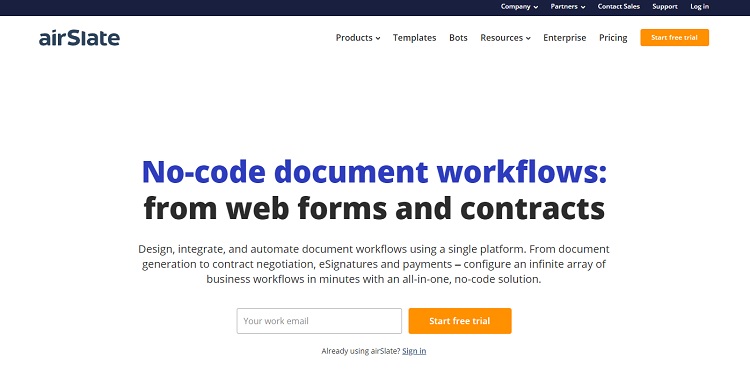The width and height of the screenshot is (750, 387).
Task: View the Pricing page
Action: (x=613, y=38)
